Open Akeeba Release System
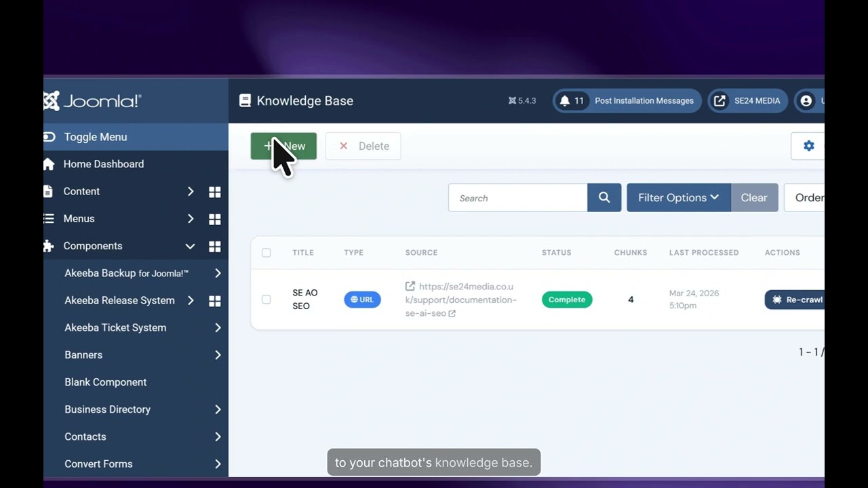 click(x=119, y=300)
